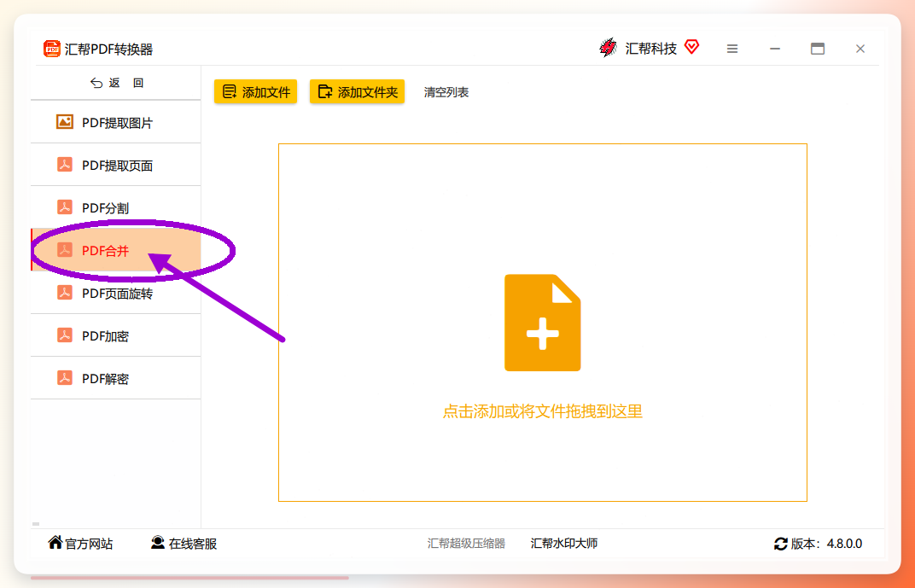Click the 添加文件 button

[x=255, y=91]
